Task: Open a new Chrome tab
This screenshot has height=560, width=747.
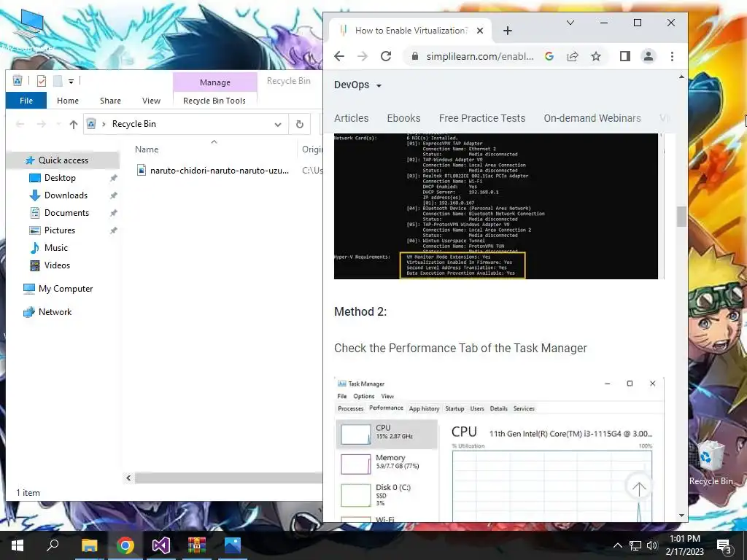Action: (x=508, y=31)
